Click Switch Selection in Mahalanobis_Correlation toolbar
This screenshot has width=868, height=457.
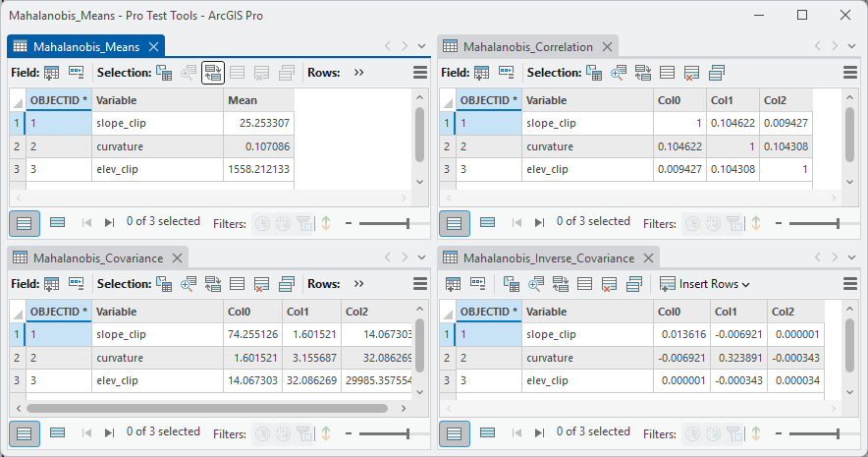tap(643, 73)
